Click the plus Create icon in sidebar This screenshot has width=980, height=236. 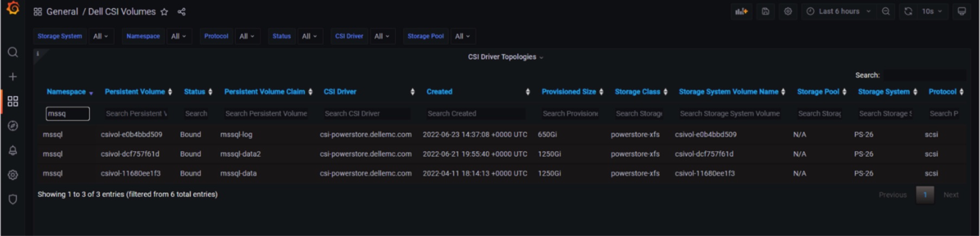13,77
